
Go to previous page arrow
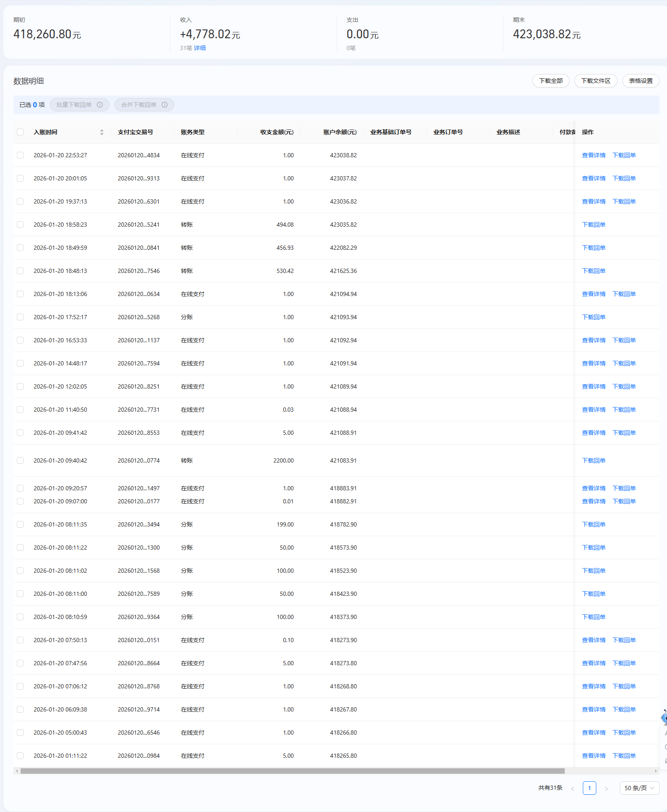573,788
